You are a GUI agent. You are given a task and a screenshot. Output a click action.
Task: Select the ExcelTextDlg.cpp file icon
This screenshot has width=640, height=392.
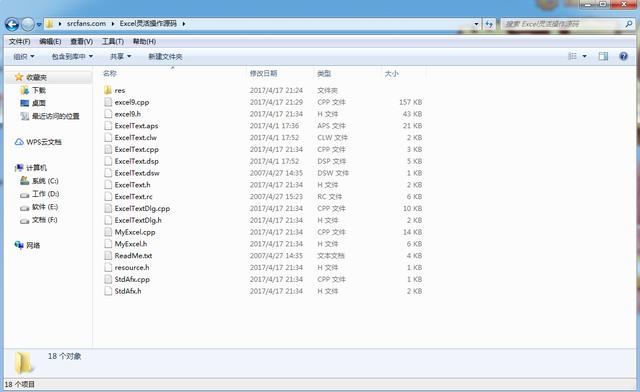[x=108, y=209]
